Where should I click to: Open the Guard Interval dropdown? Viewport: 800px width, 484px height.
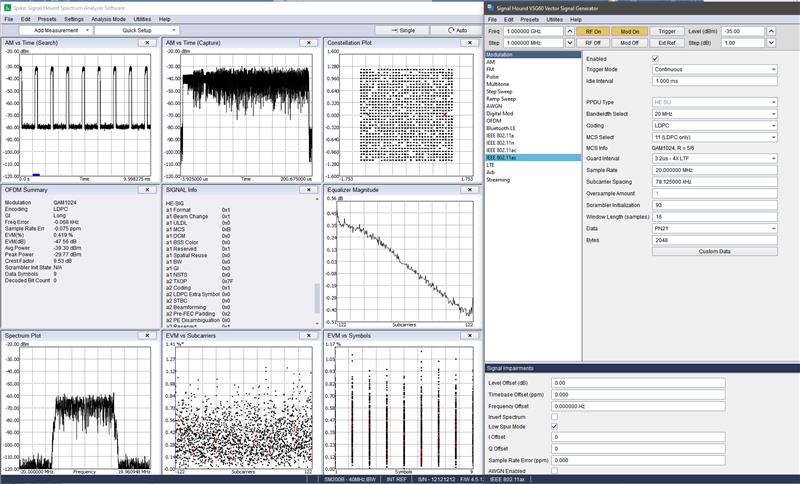pyautogui.click(x=715, y=159)
